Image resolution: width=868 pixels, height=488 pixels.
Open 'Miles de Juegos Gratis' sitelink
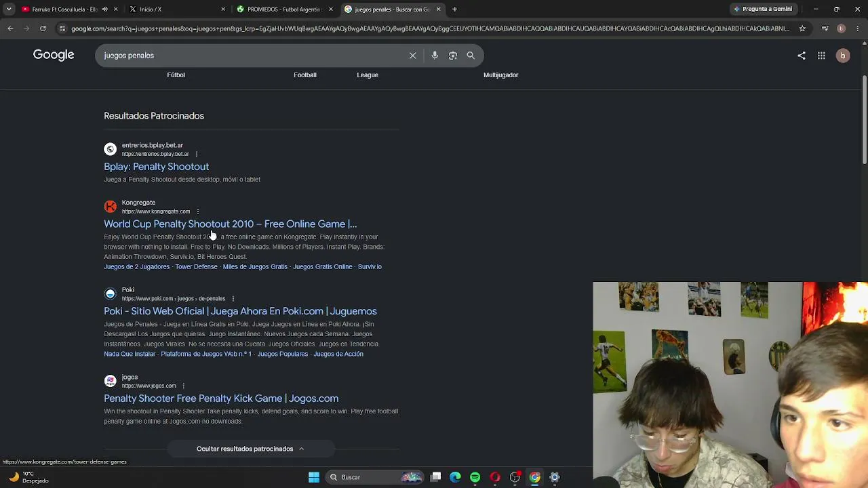[255, 267]
